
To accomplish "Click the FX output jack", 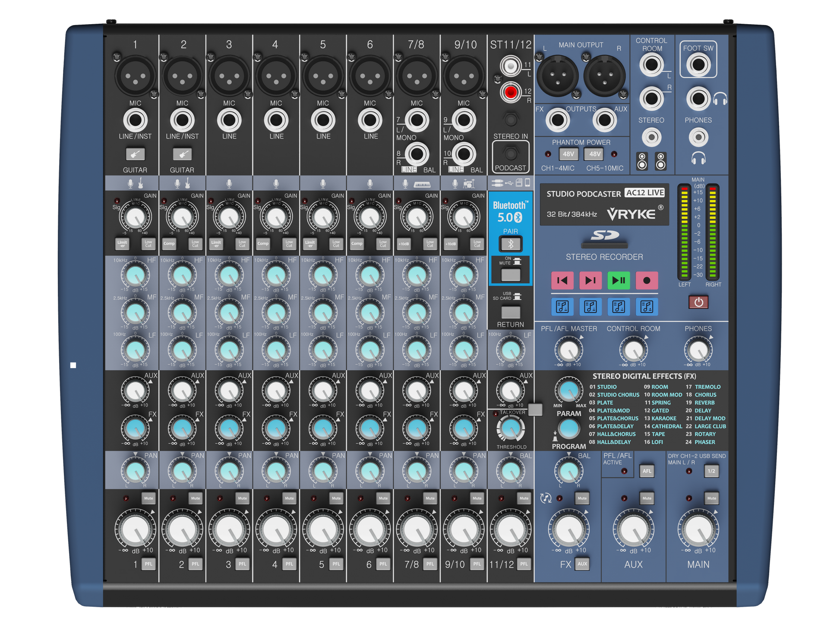I will [558, 120].
